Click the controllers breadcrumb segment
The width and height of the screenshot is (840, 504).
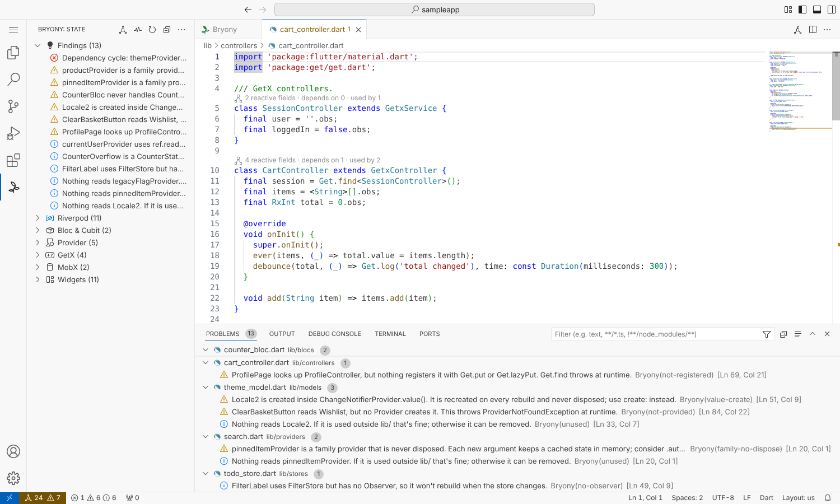[x=239, y=46]
